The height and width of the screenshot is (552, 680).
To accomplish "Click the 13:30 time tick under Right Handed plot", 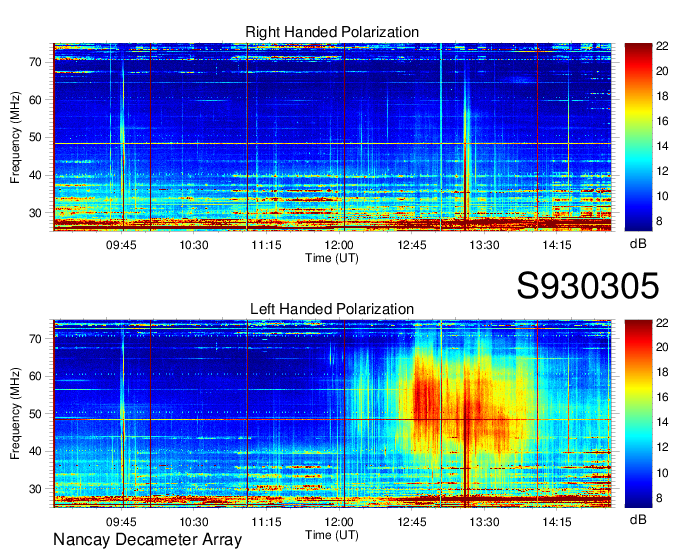I will click(x=484, y=245).
